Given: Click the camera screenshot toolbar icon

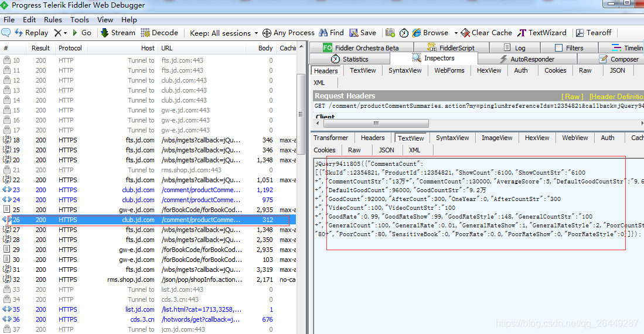Looking at the screenshot, I should (x=390, y=33).
